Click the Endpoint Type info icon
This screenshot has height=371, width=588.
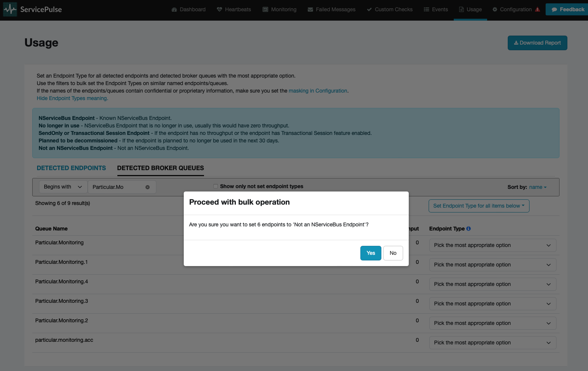coord(468,229)
